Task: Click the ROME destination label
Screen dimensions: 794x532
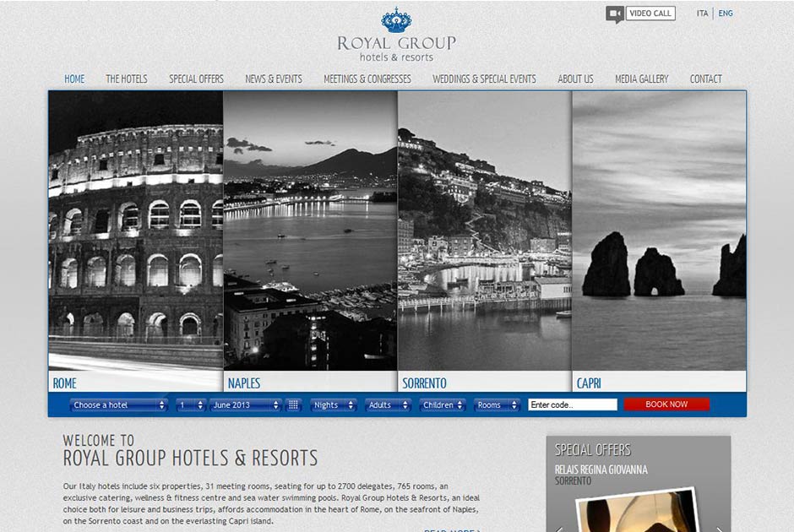Action: (x=65, y=383)
